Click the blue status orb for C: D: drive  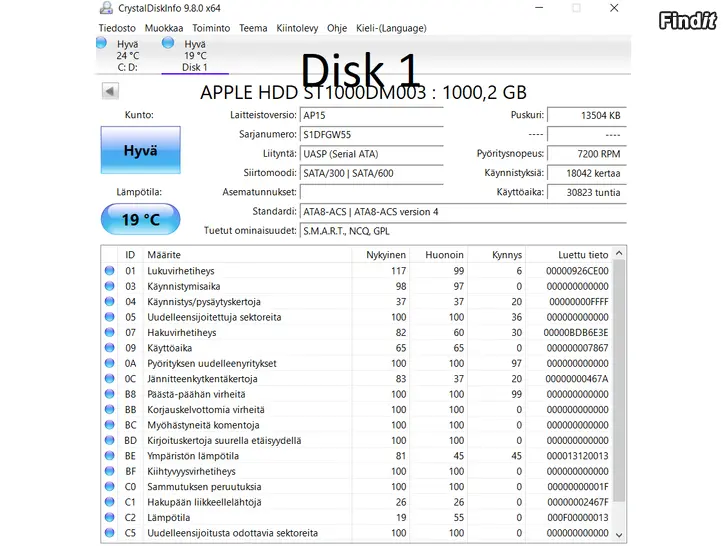tap(102, 43)
